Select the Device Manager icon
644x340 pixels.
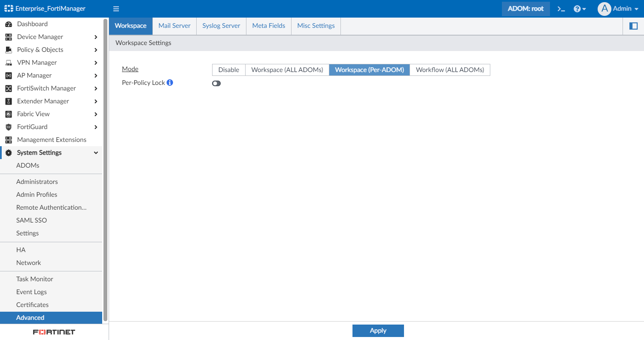coord(9,36)
